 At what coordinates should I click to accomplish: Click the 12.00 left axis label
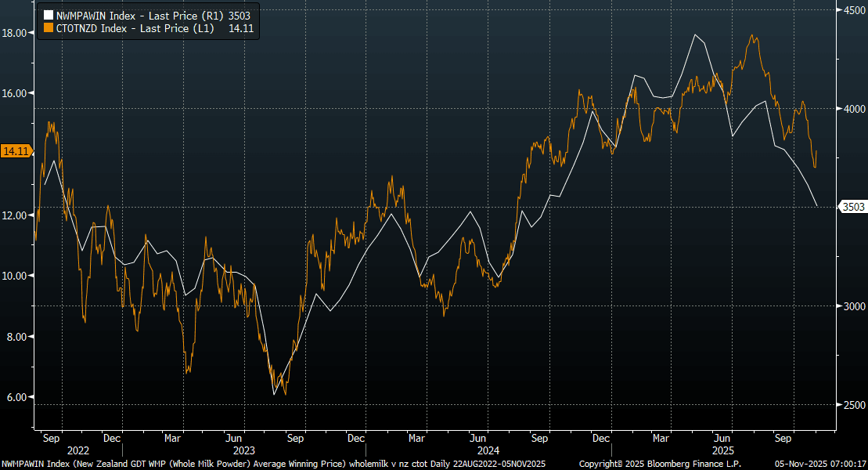(x=16, y=215)
